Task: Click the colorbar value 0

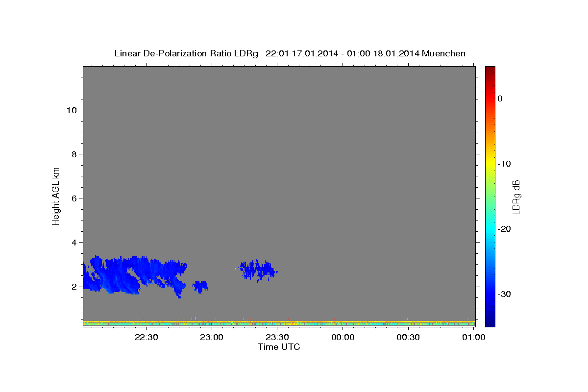Action: [x=500, y=98]
